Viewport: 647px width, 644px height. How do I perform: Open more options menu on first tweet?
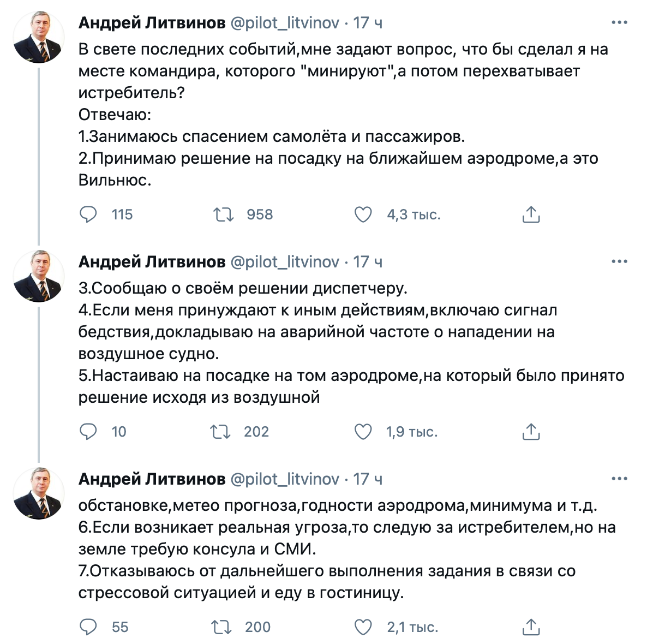click(619, 23)
